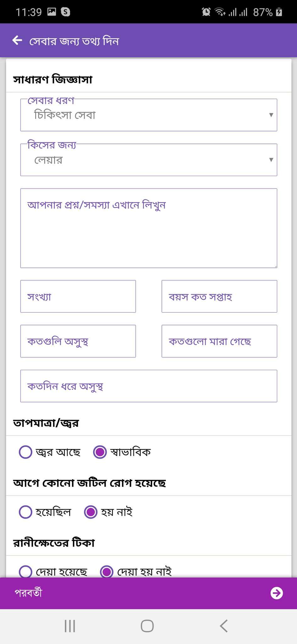Image resolution: width=297 pixels, height=644 pixels.
Task: Focus the 'আপনার প্রশ্ন/সমস্যা' text area
Action: 149,228
